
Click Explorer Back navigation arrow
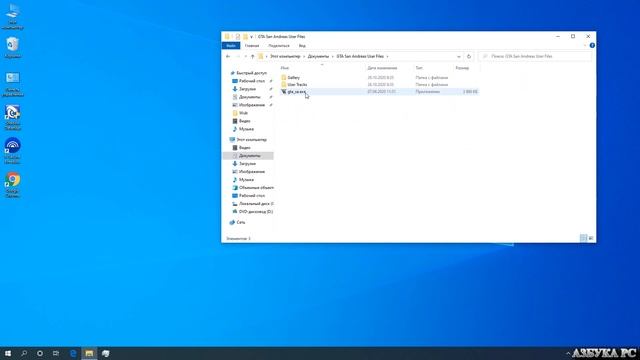pyautogui.click(x=228, y=56)
